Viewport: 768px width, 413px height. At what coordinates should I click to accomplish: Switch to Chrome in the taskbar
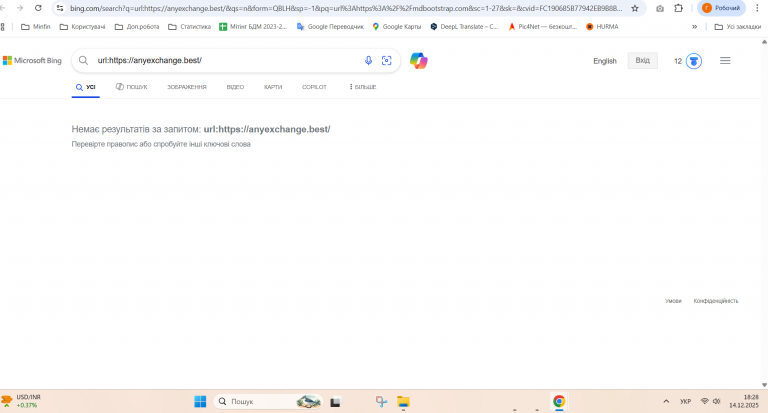[x=559, y=402]
